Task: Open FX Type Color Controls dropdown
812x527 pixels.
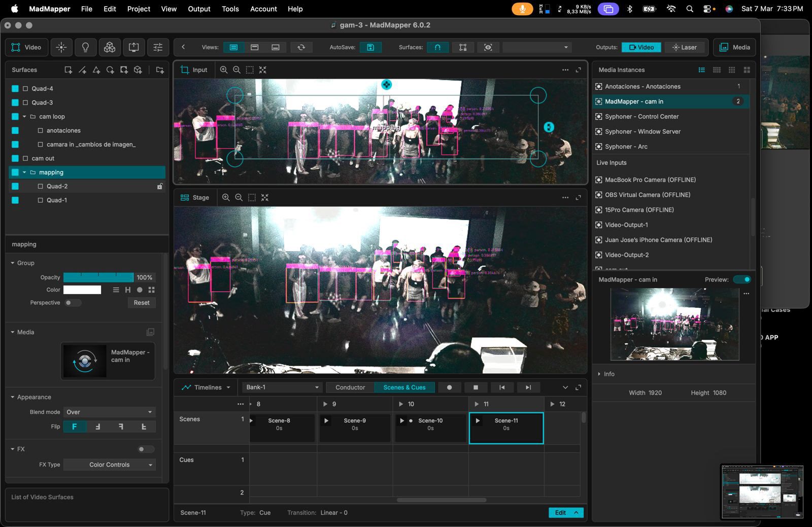Action: (x=109, y=465)
